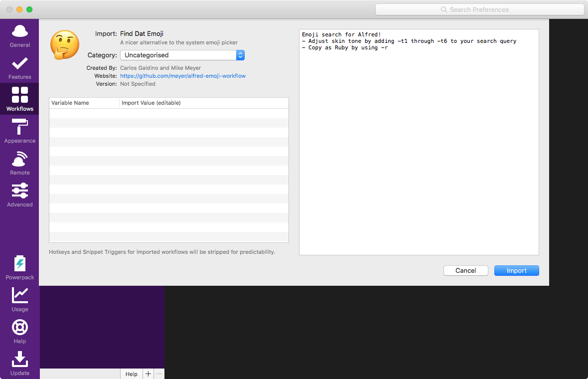Viewport: 588px width, 379px height.
Task: Click the 'Emoji search for Alfred!' line
Action: pyautogui.click(x=341, y=34)
